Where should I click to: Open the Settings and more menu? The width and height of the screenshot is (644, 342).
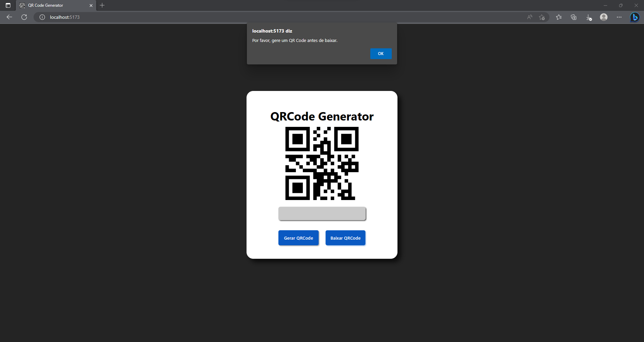[x=620, y=17]
